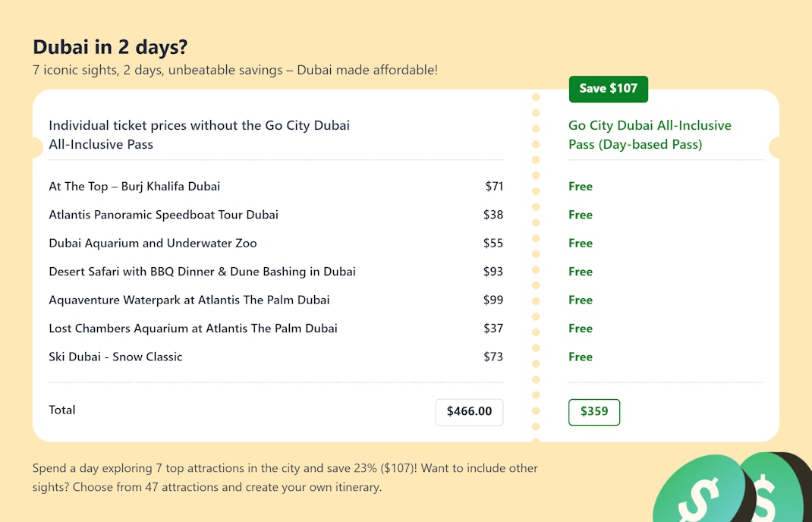Click the Individual ticket prices heading
Viewport: 812px width, 522px height.
pos(199,135)
